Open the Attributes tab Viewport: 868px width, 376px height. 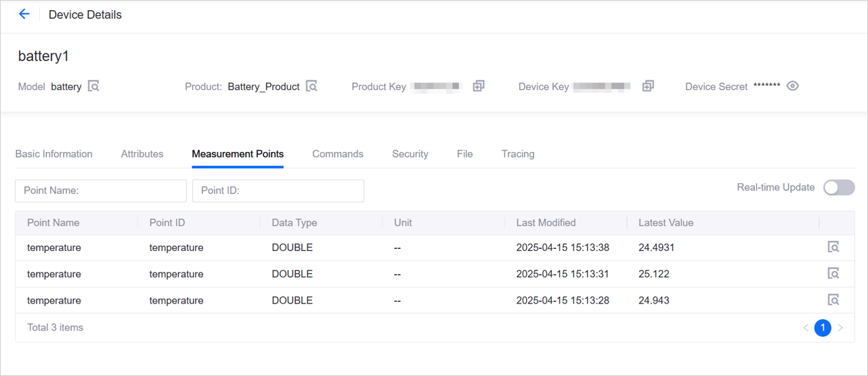click(x=142, y=154)
